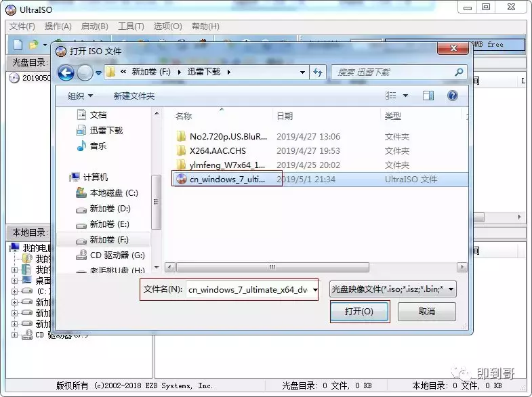Screen dimensions: 532x397
Task: Expand the CD 驱动器 node in UltraISO tree
Action: click(14, 335)
